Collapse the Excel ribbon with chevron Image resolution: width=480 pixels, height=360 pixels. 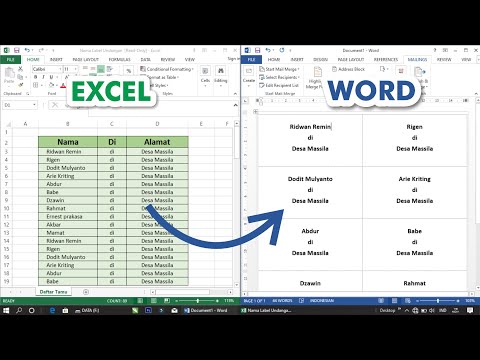pos(235,94)
